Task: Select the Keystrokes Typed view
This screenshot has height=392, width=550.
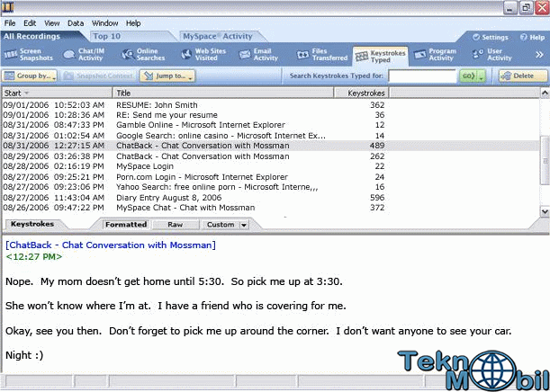Action: tap(380, 57)
